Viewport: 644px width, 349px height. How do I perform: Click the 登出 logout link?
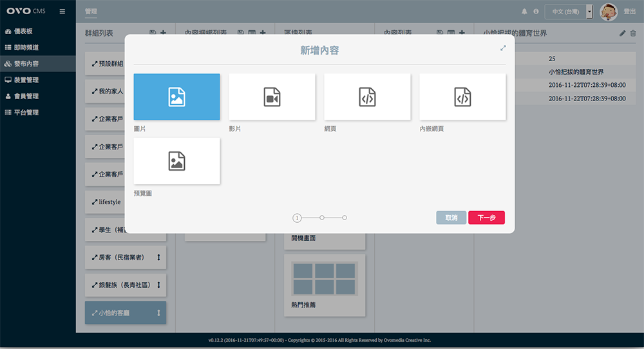coord(630,12)
